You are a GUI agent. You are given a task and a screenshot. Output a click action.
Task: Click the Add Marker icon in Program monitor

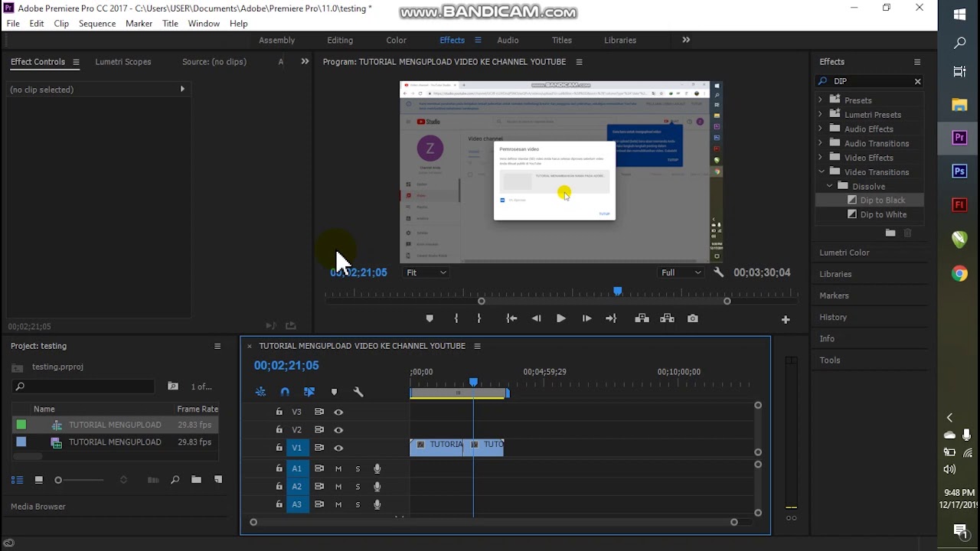(430, 318)
